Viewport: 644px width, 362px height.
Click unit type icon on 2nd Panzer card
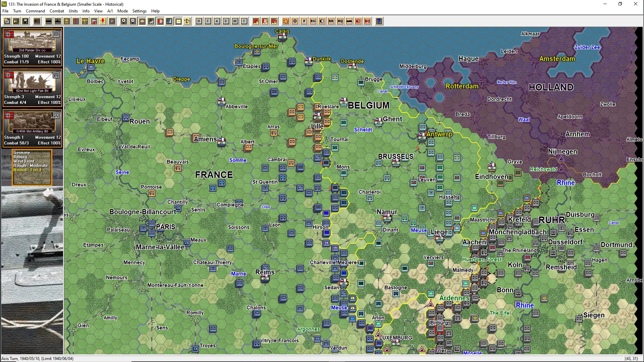tap(56, 34)
